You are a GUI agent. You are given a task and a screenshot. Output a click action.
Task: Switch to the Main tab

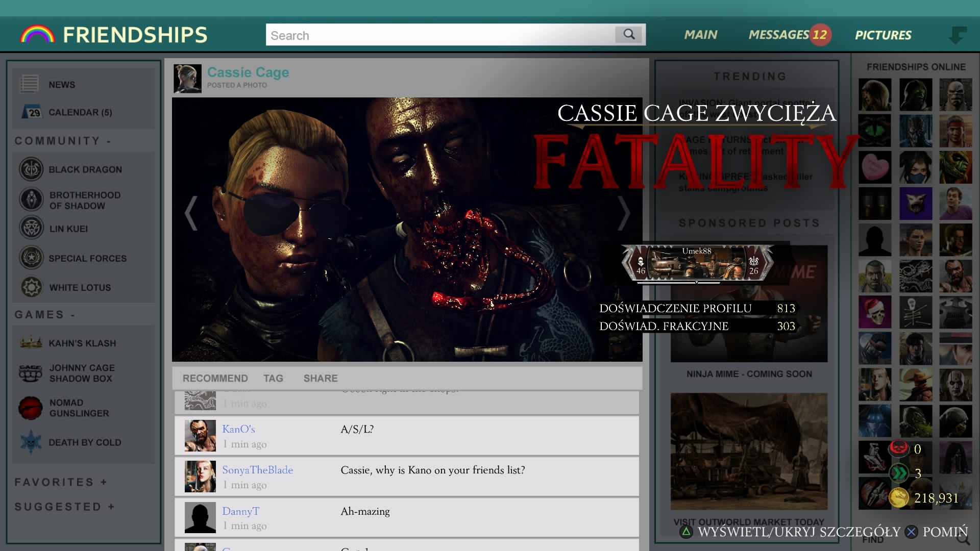click(x=701, y=35)
